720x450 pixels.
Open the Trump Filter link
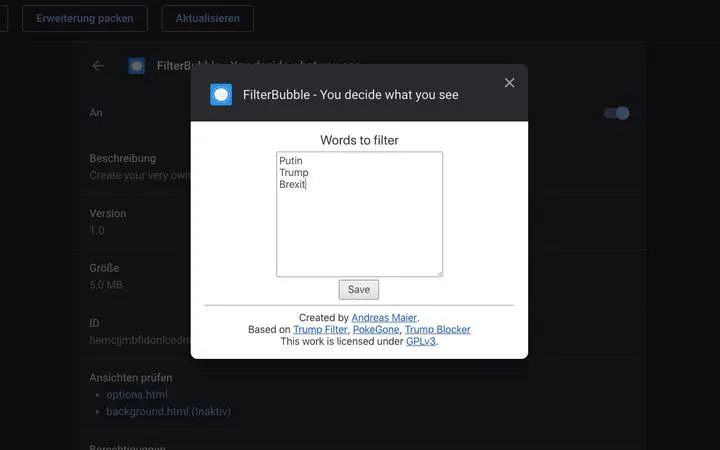[320, 330]
